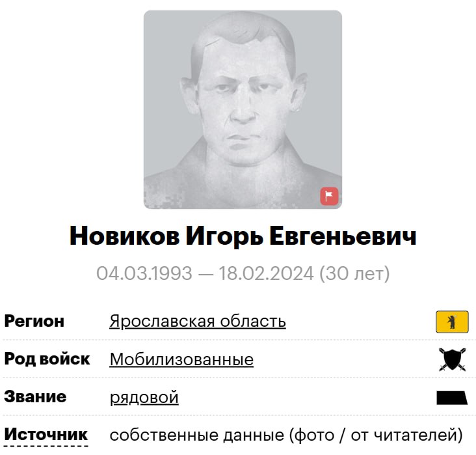Click the red flag icon on the portrait
476x455 pixels.
[x=330, y=197]
